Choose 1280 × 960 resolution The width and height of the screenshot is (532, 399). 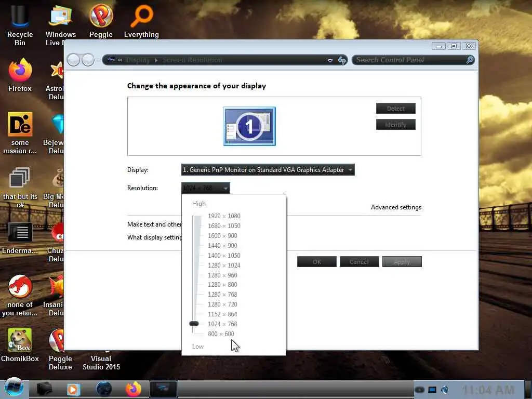(x=222, y=275)
